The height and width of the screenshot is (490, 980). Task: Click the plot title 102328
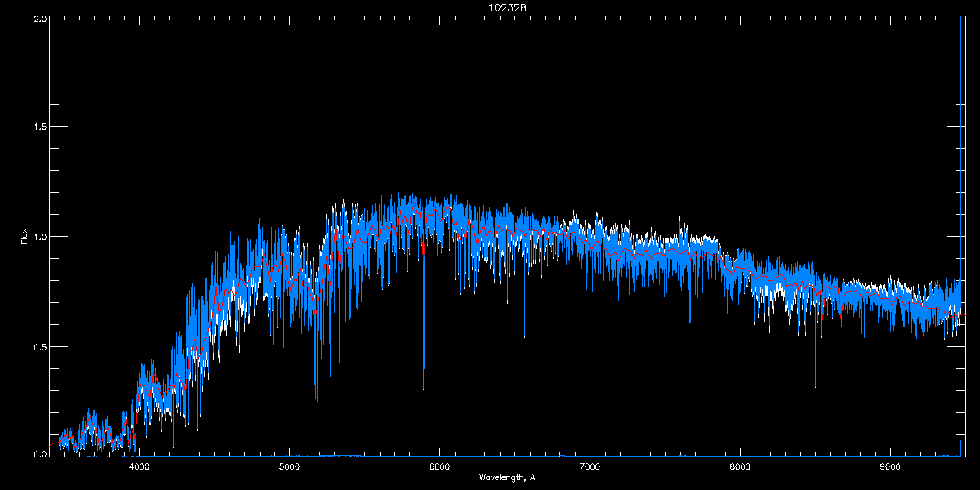click(490, 7)
